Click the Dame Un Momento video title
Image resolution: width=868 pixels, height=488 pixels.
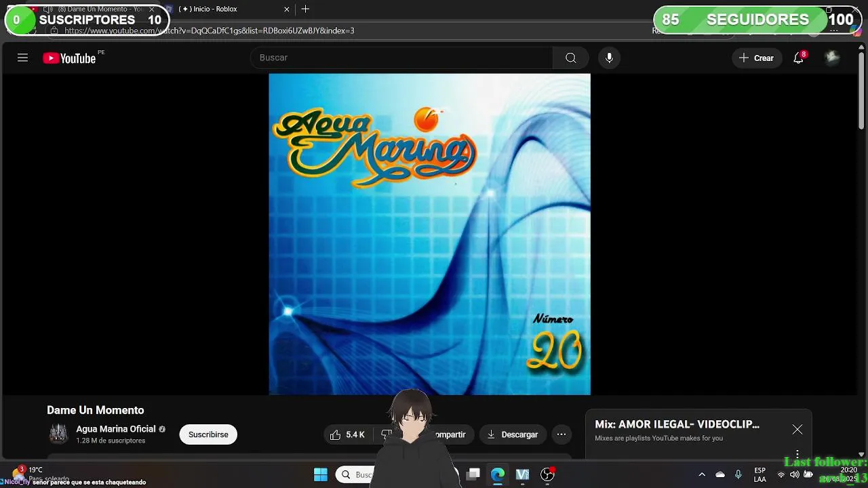coord(96,410)
